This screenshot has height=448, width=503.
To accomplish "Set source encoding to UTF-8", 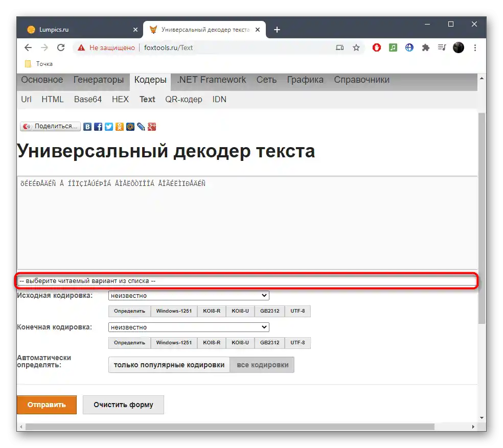I will point(298,311).
